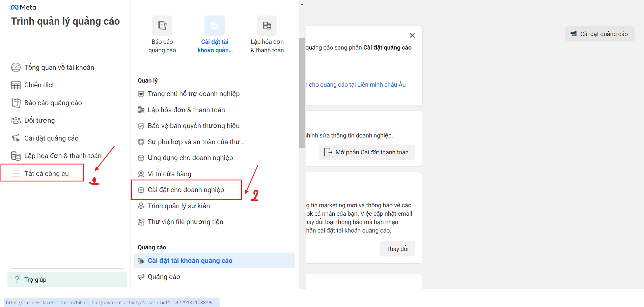Click the Thư viện file phương tiện icon
Screen dimensions: 644x307
(141, 222)
